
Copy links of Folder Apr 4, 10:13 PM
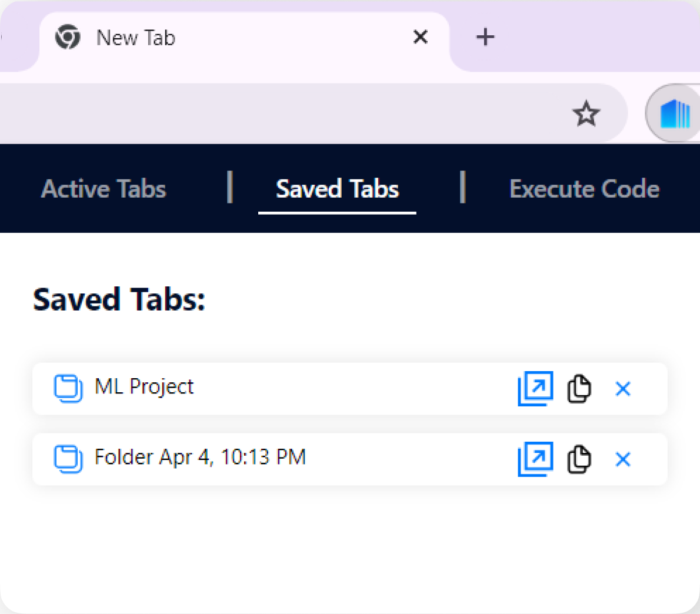pos(579,459)
